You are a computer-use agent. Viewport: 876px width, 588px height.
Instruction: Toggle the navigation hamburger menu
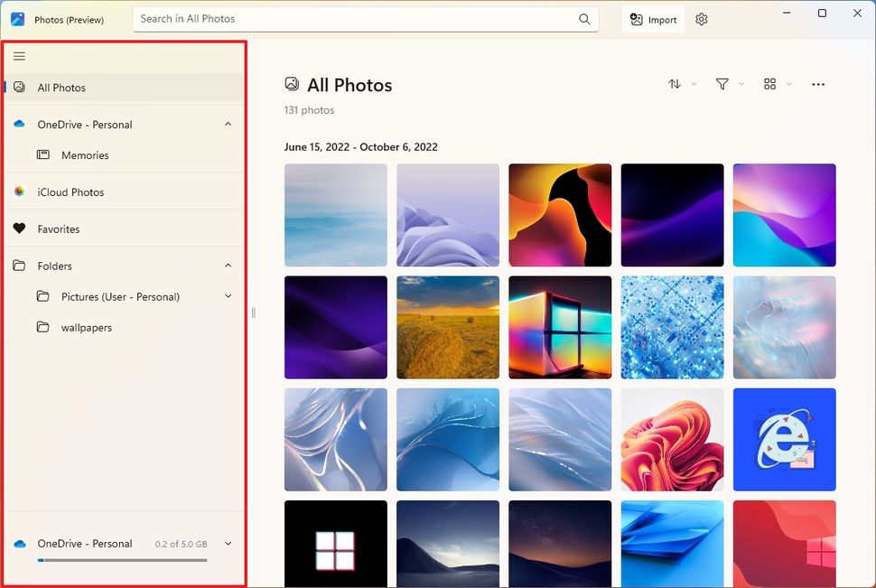(19, 55)
